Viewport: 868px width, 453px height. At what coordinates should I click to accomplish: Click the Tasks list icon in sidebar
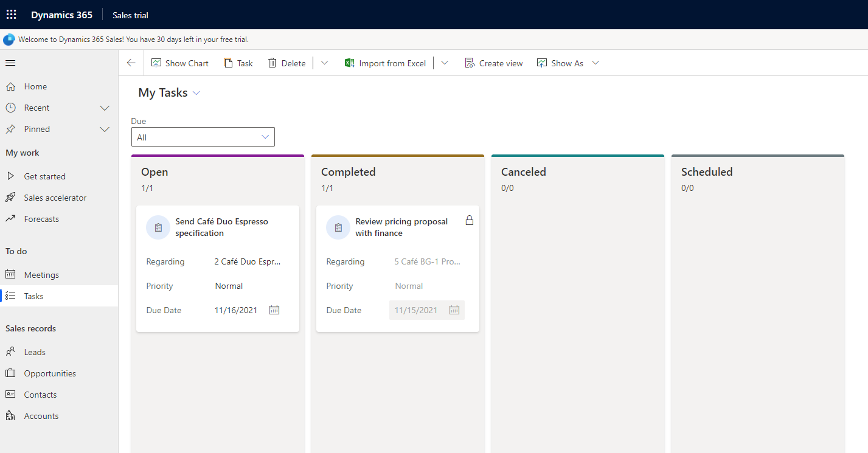[x=10, y=296]
